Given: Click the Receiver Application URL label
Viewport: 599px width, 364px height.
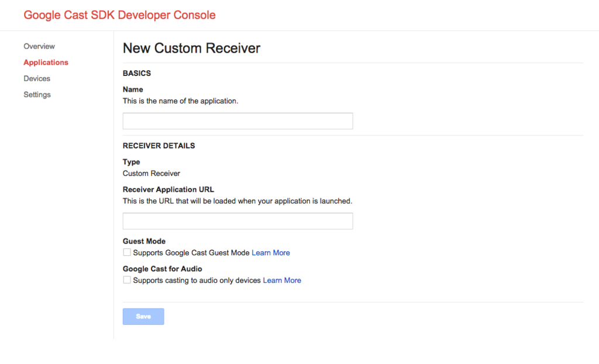Looking at the screenshot, I should tap(168, 189).
